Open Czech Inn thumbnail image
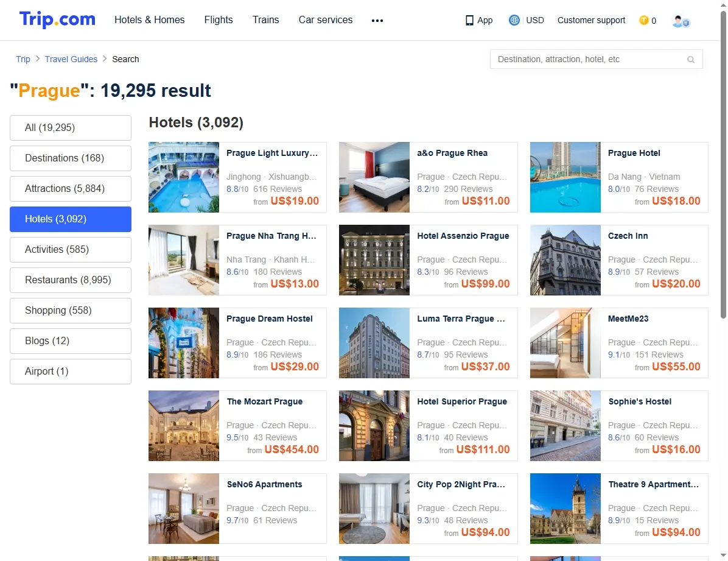Viewport: 728px width, 561px height. (x=565, y=260)
